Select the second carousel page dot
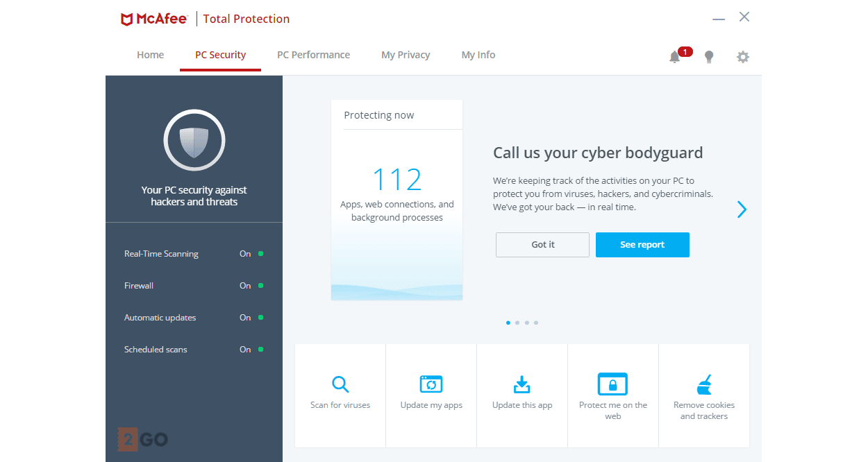 point(517,323)
